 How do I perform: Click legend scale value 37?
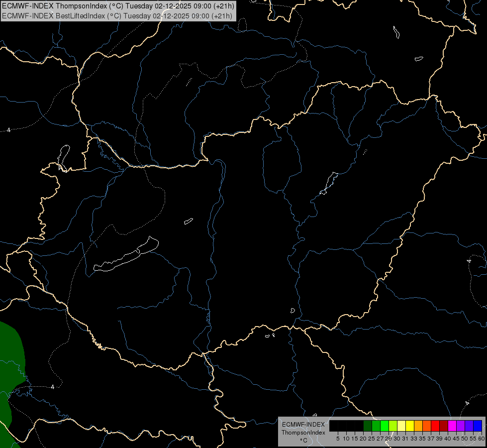pos(431,439)
